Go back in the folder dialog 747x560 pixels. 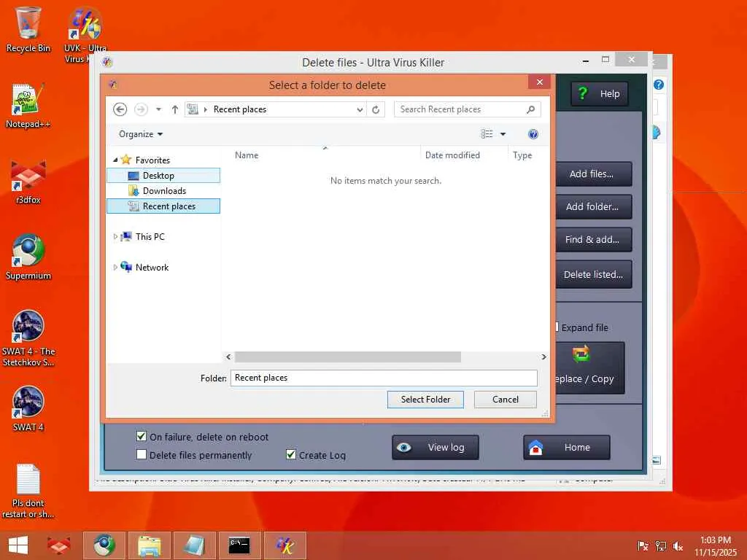coord(120,109)
